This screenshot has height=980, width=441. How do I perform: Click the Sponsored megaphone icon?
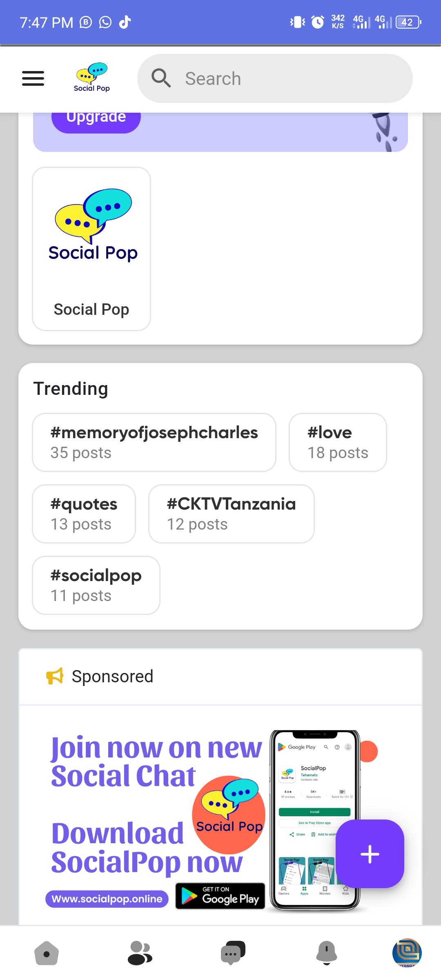(x=55, y=676)
